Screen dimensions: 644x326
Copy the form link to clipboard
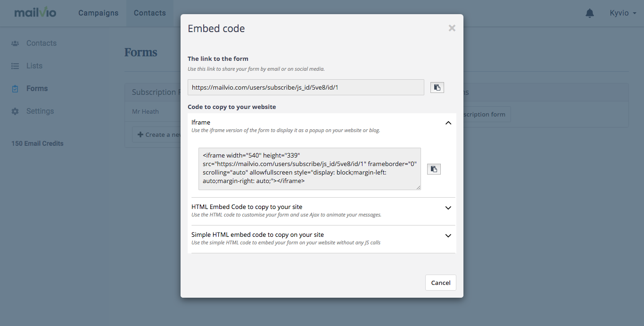(x=437, y=87)
